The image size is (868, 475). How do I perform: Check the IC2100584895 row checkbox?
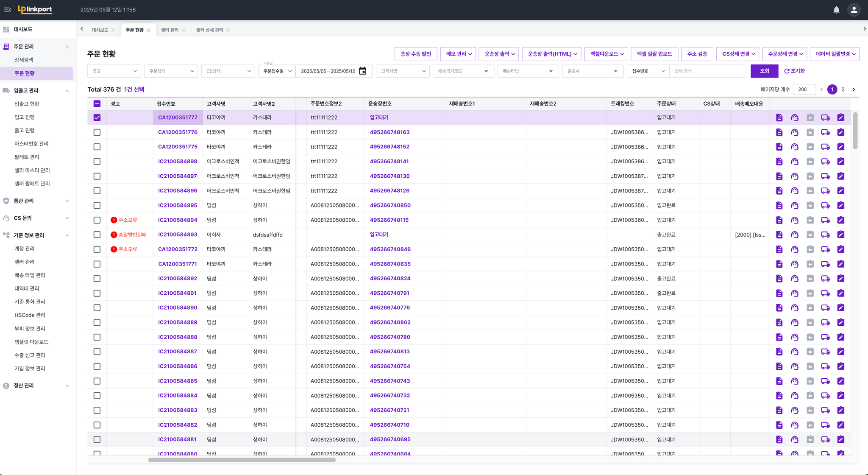point(97,205)
